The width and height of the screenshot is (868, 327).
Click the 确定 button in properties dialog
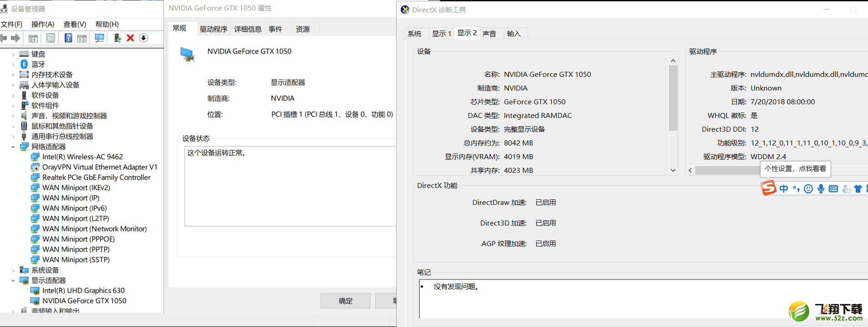(x=345, y=301)
